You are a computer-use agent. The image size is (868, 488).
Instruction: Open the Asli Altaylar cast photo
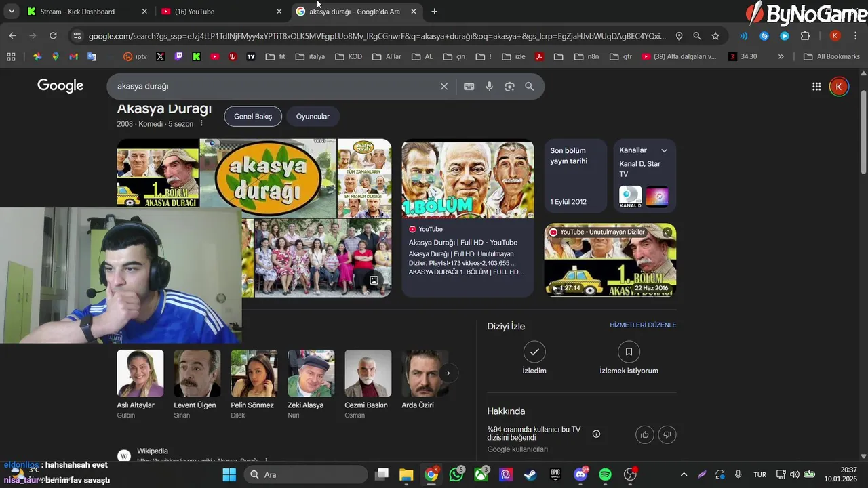click(x=140, y=373)
